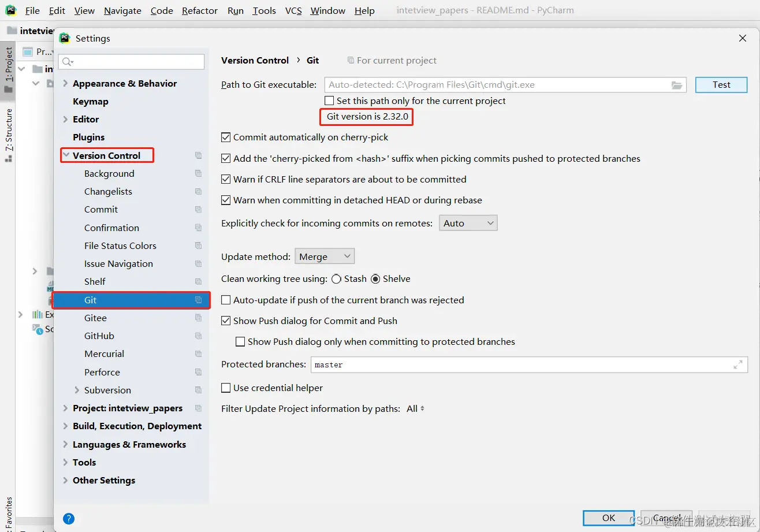Image resolution: width=760 pixels, height=532 pixels.
Task: Open the incoming commits 'Auto' dropdown
Action: click(x=468, y=224)
